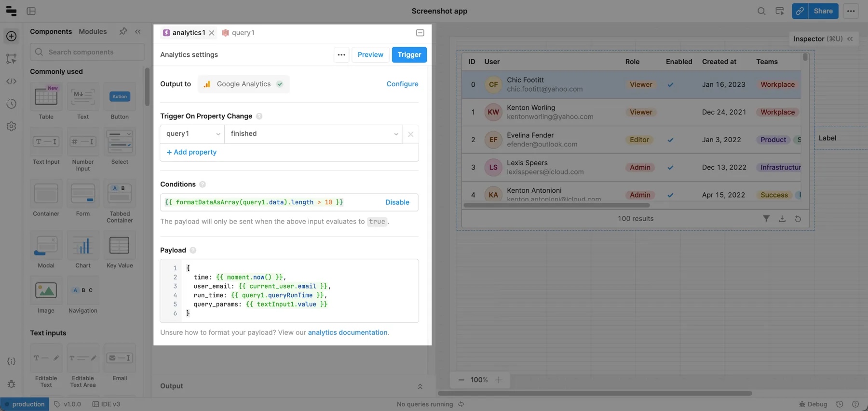Click into the Payload code editor
The image size is (868, 411).
tap(289, 291)
